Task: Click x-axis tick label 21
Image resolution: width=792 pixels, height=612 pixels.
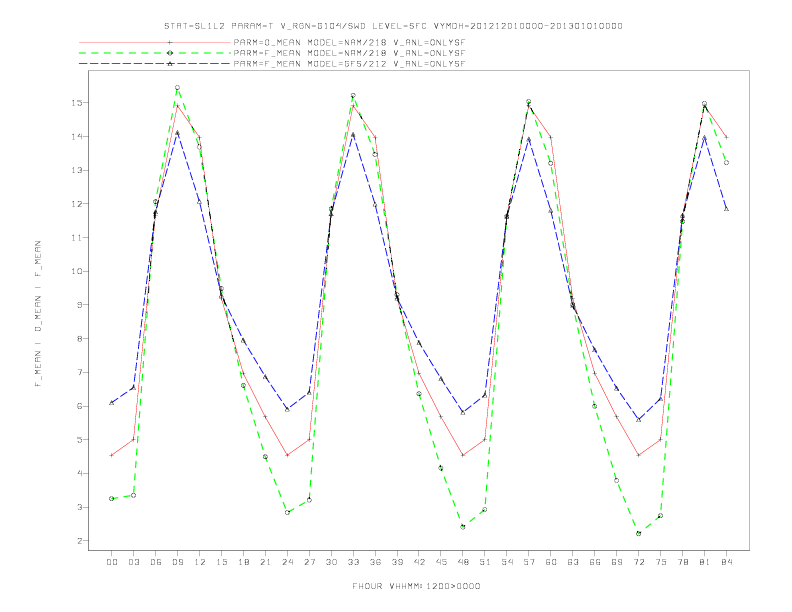Action: 266,562
